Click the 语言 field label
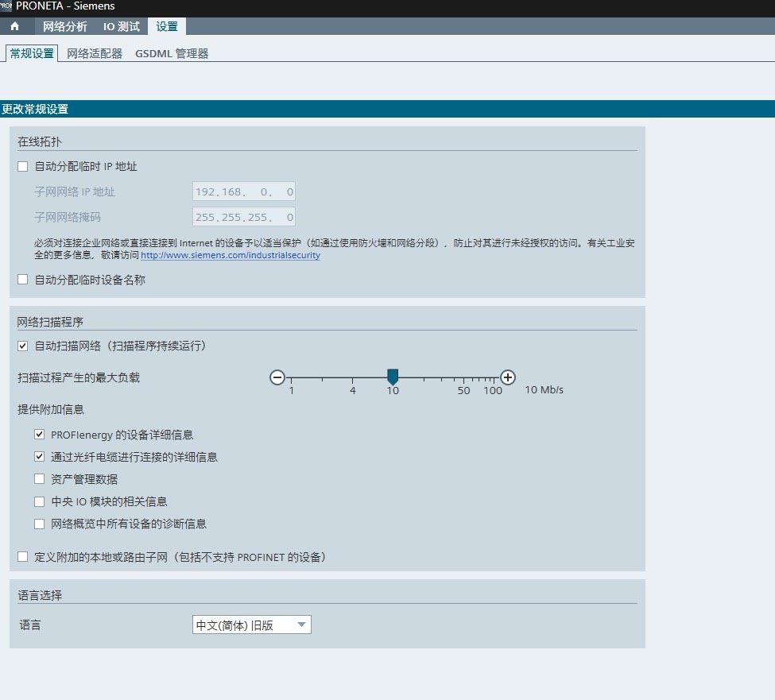The width and height of the screenshot is (775, 700). click(x=30, y=625)
